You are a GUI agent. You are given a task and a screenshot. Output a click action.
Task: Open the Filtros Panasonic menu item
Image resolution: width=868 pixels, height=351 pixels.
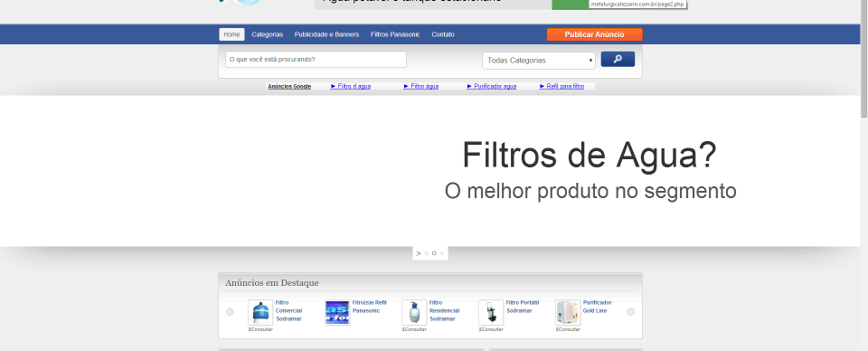click(x=395, y=34)
